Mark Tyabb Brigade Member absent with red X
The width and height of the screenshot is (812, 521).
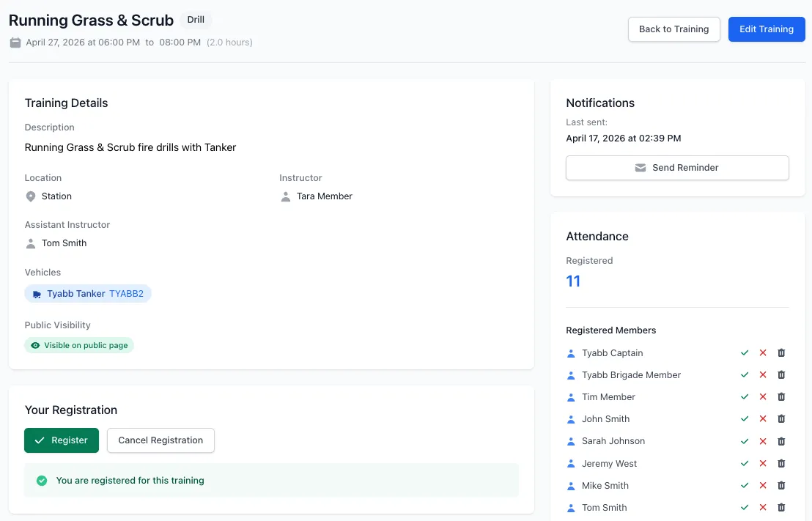763,374
